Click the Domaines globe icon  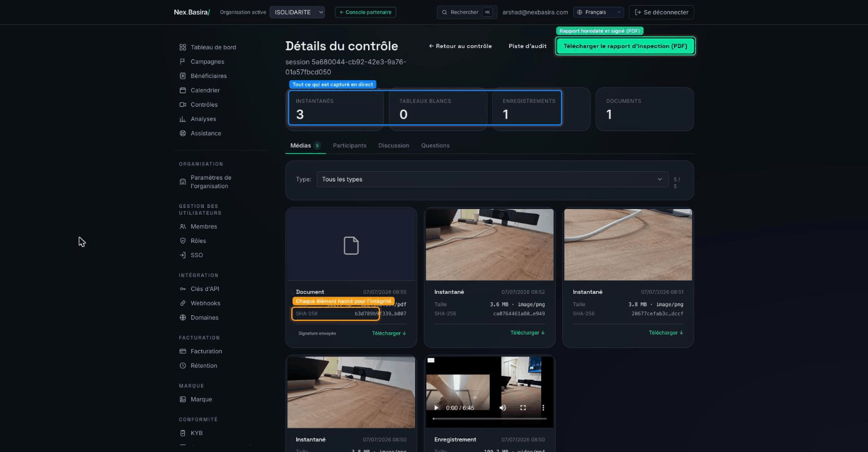(x=183, y=318)
